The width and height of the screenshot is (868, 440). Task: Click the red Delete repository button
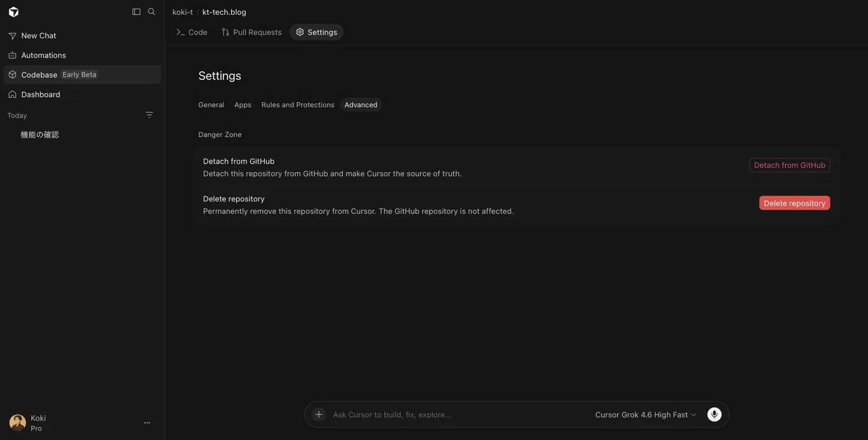(794, 203)
